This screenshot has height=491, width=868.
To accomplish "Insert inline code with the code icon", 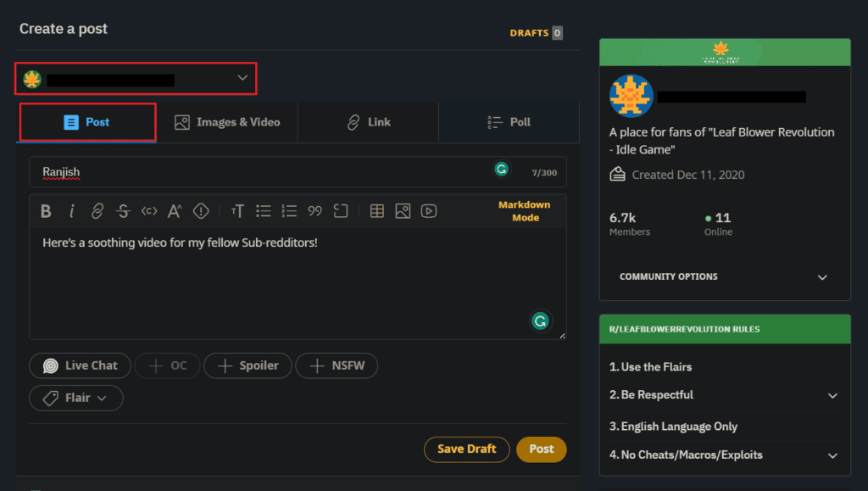I will (148, 210).
